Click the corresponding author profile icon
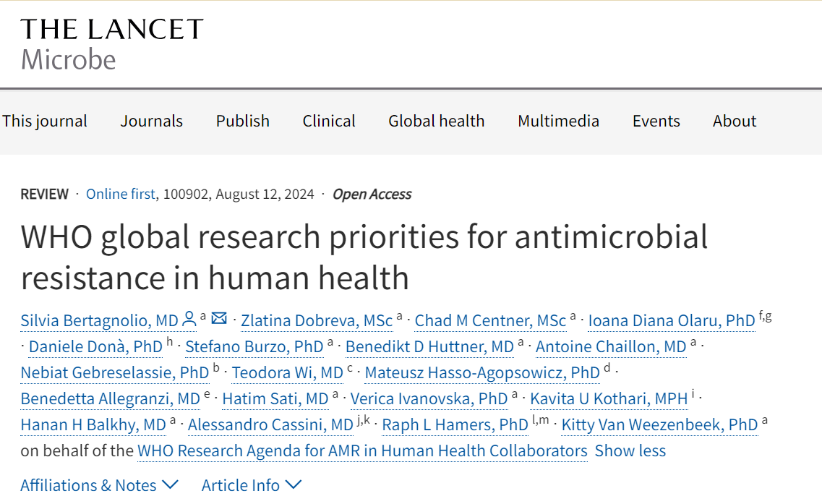822x504 pixels. point(189,318)
